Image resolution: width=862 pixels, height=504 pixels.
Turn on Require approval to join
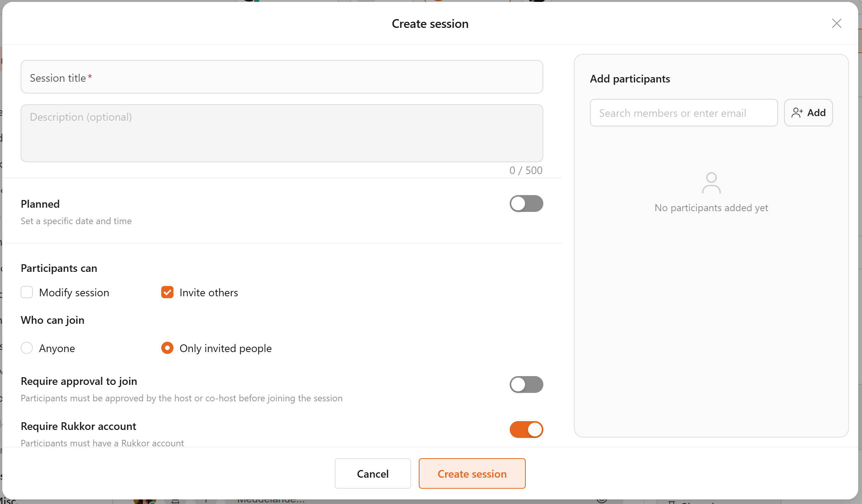pos(526,384)
